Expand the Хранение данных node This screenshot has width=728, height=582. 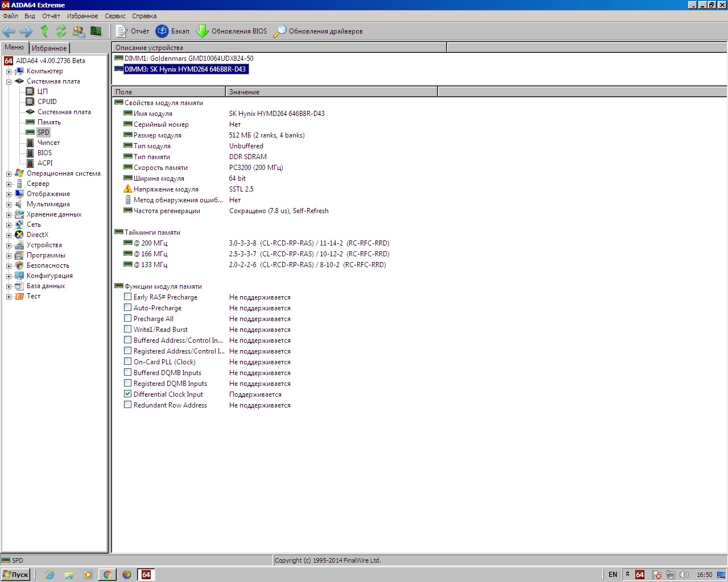tap(9, 215)
